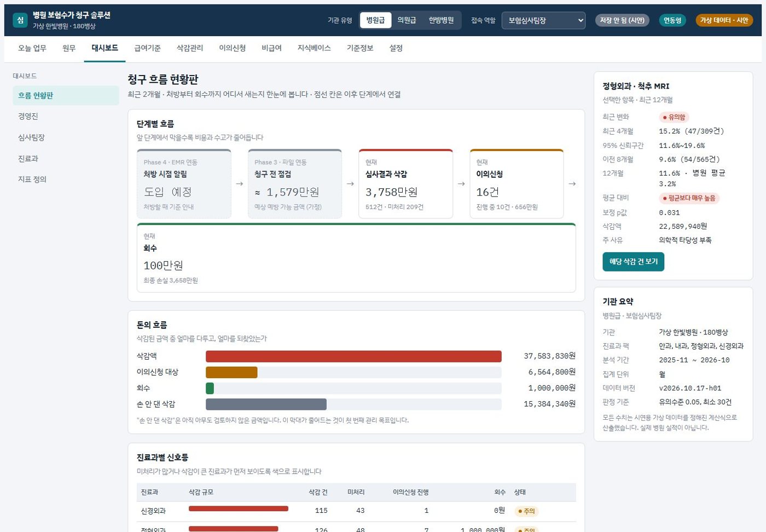Open the 이의신청 tab
Image resolution: width=766 pixels, height=532 pixels.
click(x=232, y=48)
